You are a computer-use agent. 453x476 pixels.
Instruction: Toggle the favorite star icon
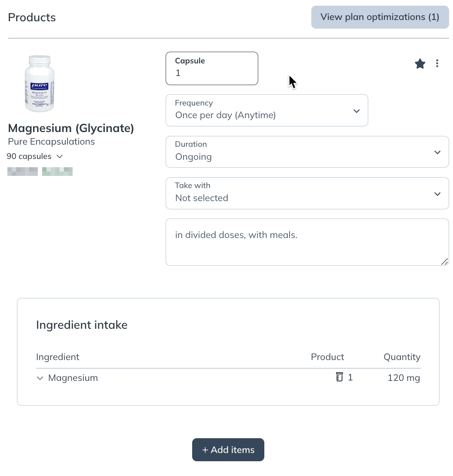[420, 64]
